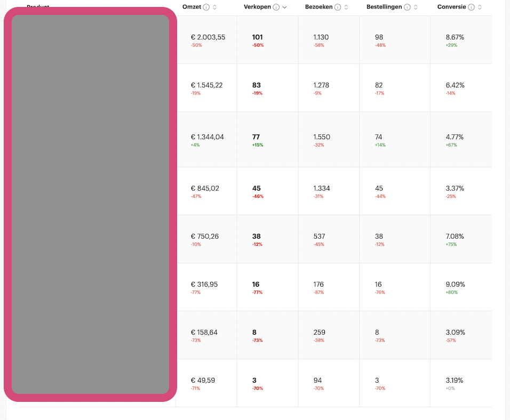Open the info icon next to Conversie

point(471,7)
